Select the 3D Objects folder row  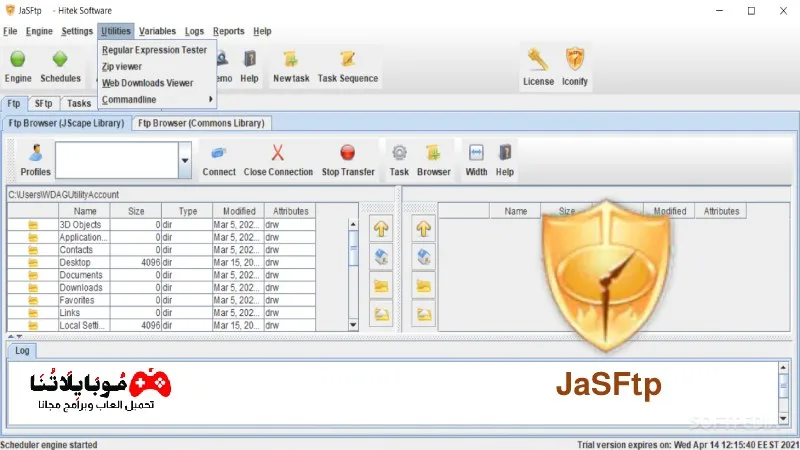161,224
